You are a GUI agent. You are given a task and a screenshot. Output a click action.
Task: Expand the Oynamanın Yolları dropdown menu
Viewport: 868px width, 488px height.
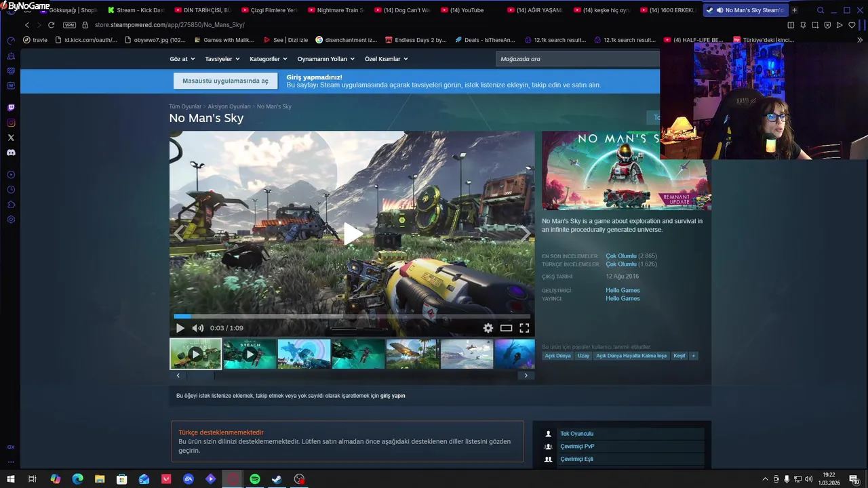pos(325,59)
